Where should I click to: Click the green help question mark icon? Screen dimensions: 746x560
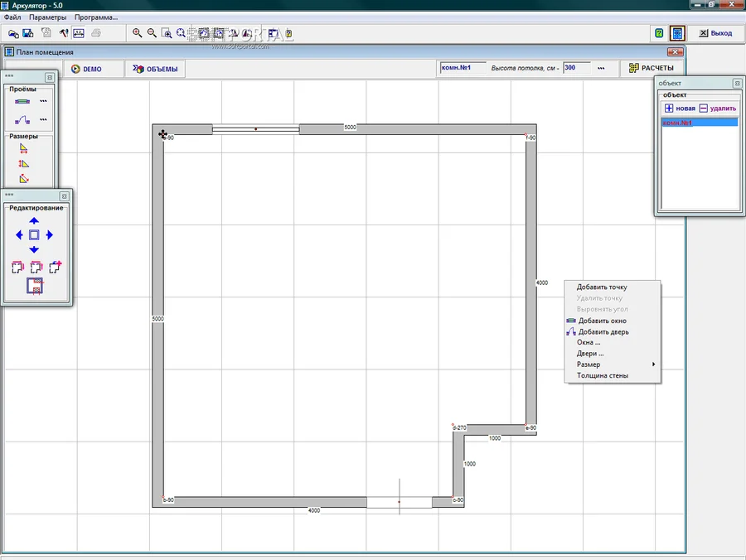click(x=659, y=33)
